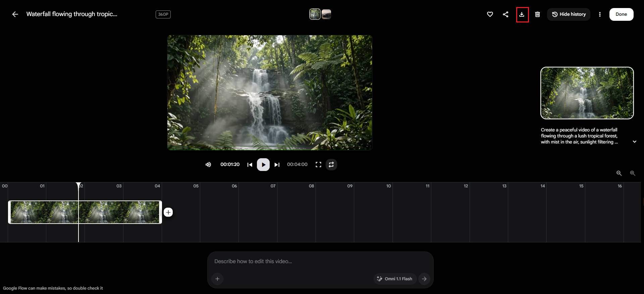Add an attachment with the plus icon
This screenshot has height=294, width=644.
pos(217,279)
